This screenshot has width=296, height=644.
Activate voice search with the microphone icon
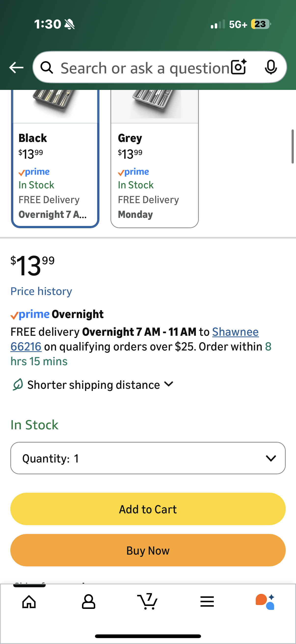[x=271, y=67]
